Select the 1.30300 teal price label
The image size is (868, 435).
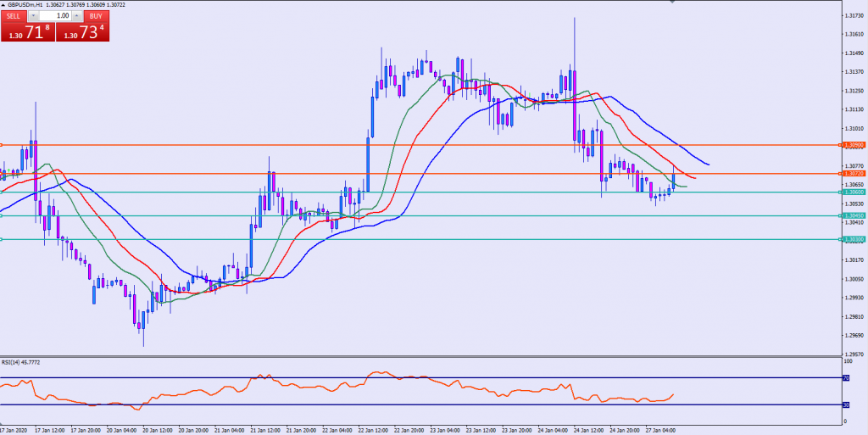[x=854, y=239]
